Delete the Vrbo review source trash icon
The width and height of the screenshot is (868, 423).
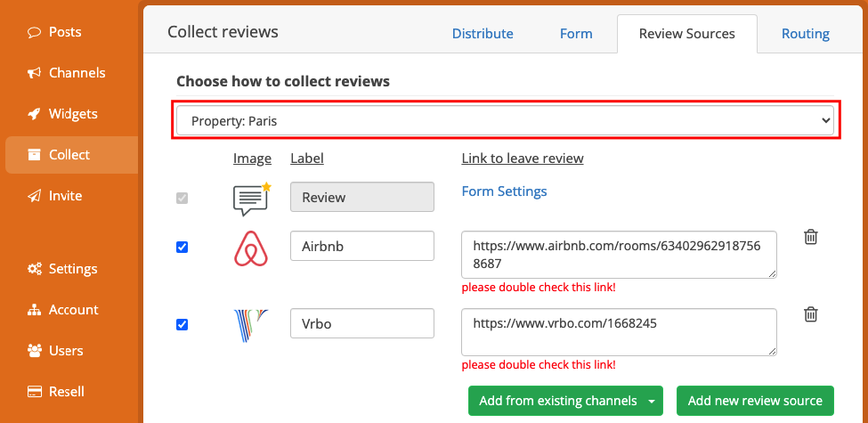[810, 314]
